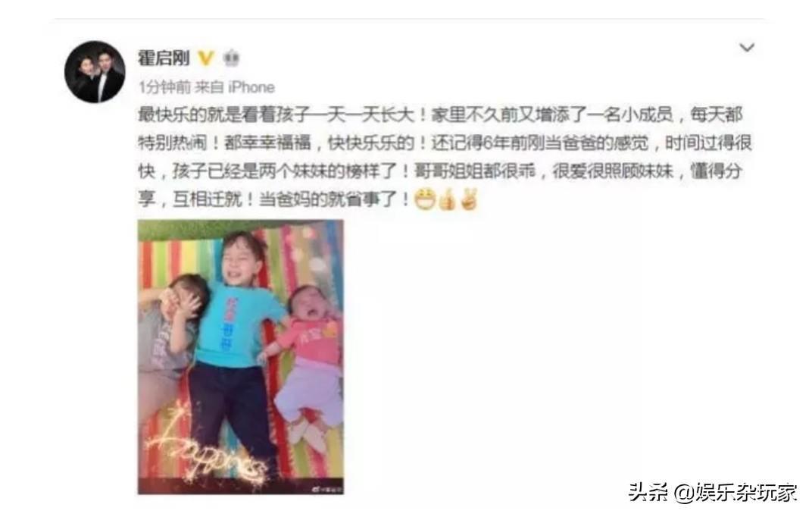Click the '头条' watermark logo text
Screen dimensions: 812x517
[x=649, y=492]
